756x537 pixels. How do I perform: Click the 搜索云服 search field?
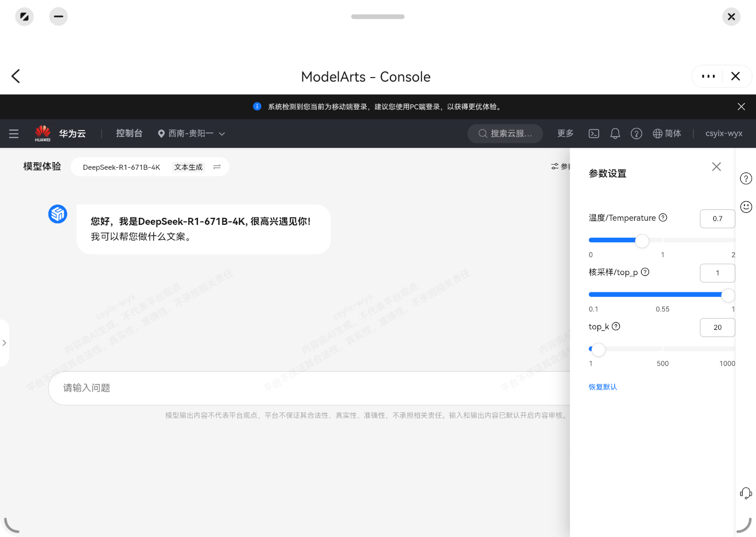(505, 134)
